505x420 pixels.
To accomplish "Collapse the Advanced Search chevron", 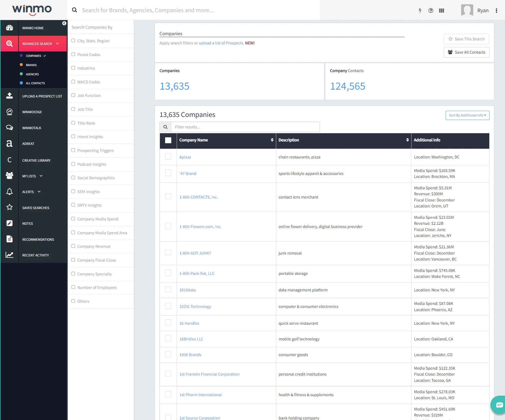I will click(x=57, y=44).
